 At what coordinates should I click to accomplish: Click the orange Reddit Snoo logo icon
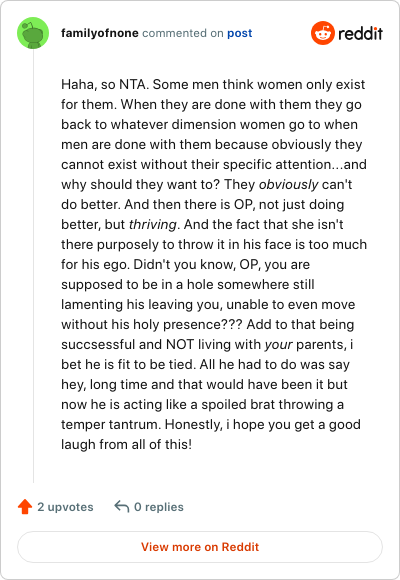pos(323,33)
